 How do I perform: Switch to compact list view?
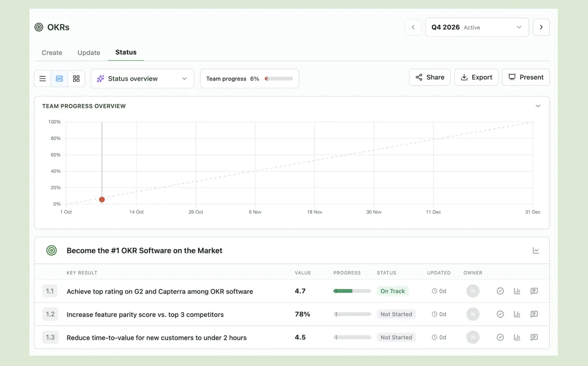coord(42,79)
